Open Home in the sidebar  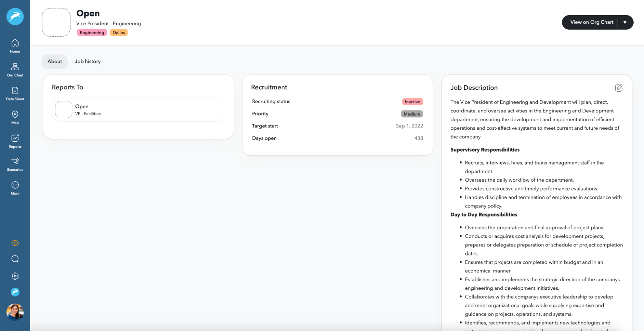[x=15, y=45]
